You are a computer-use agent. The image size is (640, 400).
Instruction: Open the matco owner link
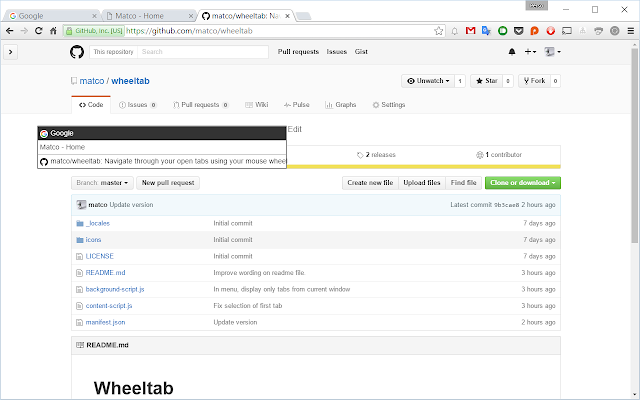[x=92, y=81]
